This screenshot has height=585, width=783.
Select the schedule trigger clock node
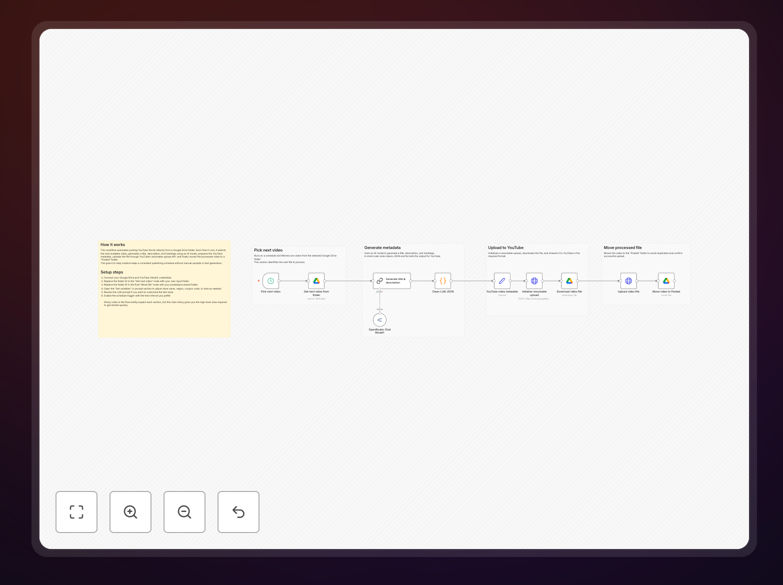(271, 281)
